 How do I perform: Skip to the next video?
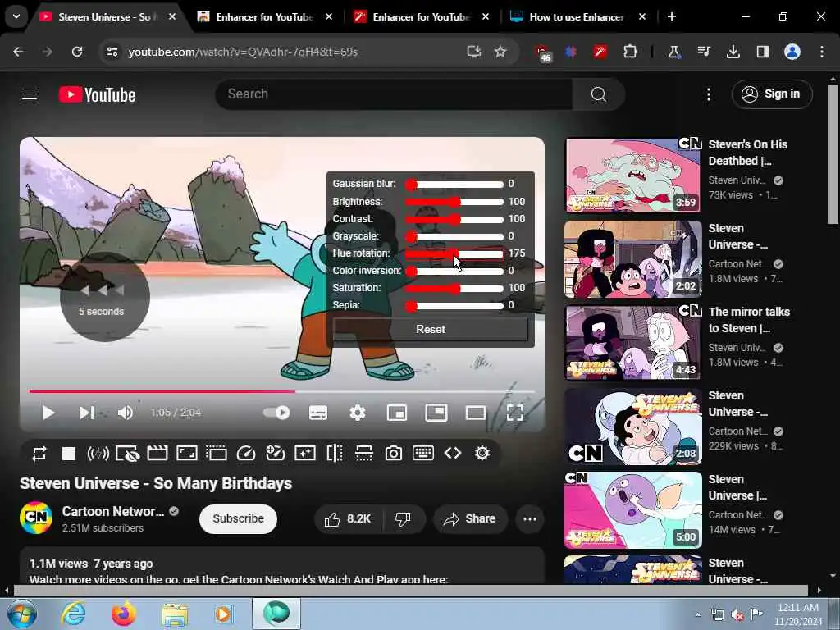86,413
